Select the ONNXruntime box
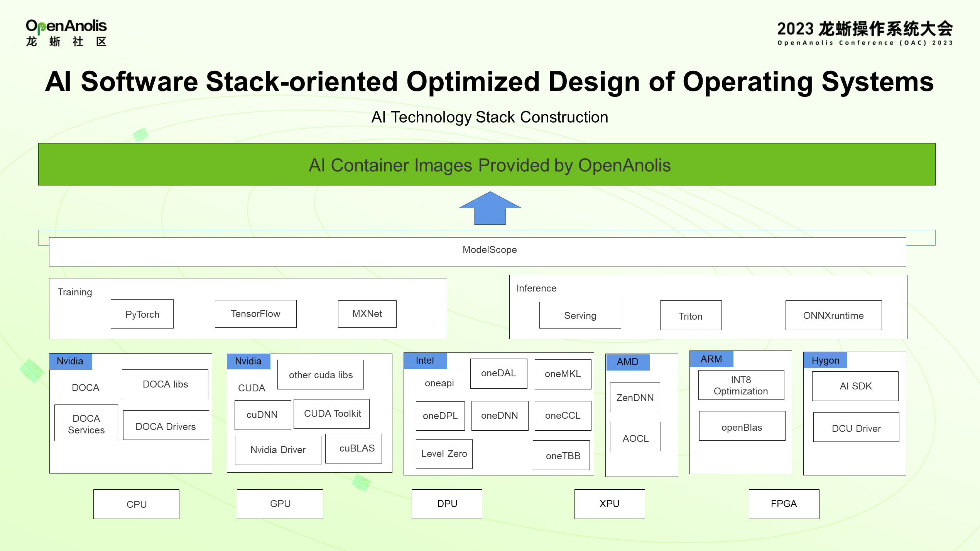Image resolution: width=980 pixels, height=551 pixels. [834, 315]
